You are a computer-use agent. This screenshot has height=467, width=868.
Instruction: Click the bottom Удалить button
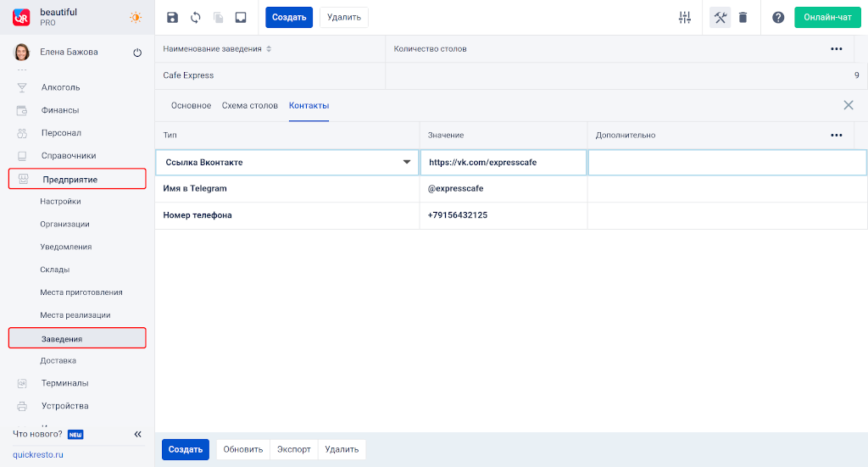point(342,449)
